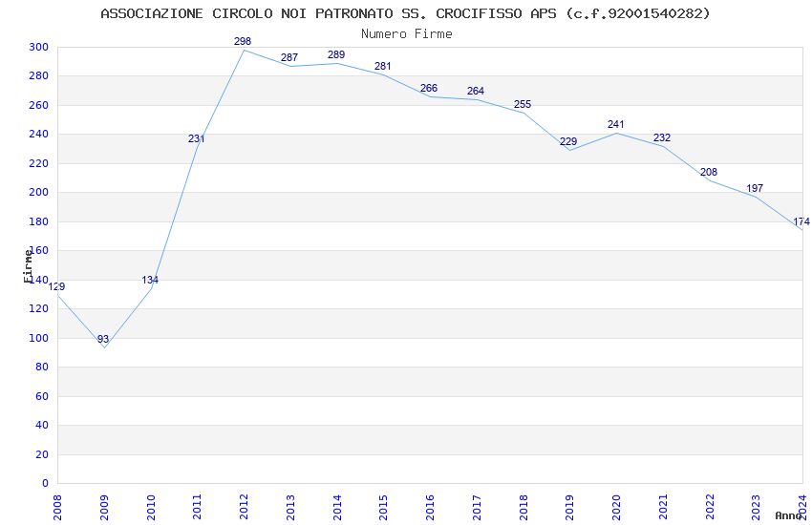Click the y-axis value 0
This screenshot has height=525, width=812.
coord(46,483)
